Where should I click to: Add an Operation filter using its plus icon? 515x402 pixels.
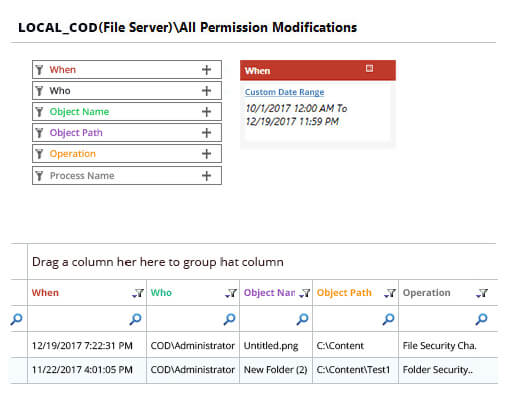pyautogui.click(x=206, y=154)
